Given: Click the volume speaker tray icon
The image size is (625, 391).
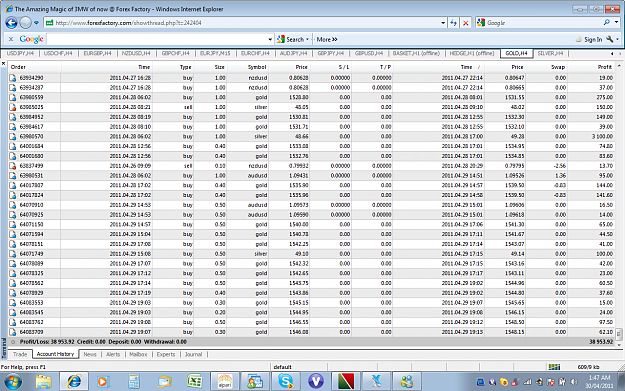Looking at the screenshot, I should coord(574,382).
